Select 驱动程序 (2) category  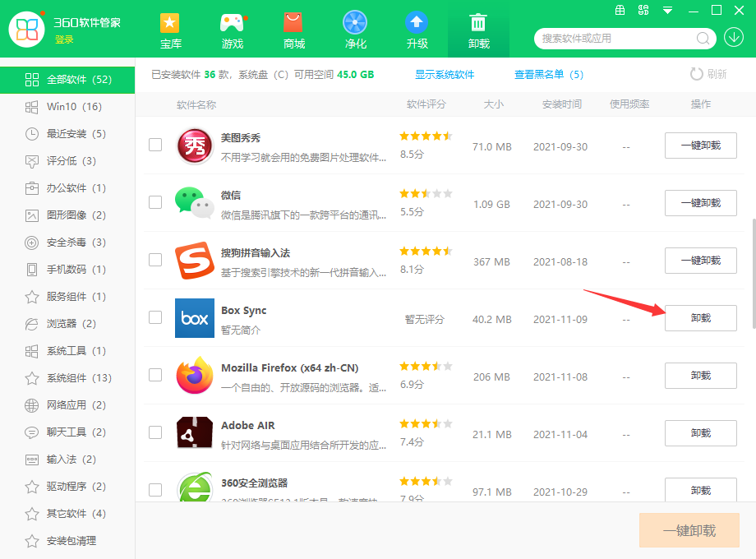(67, 486)
